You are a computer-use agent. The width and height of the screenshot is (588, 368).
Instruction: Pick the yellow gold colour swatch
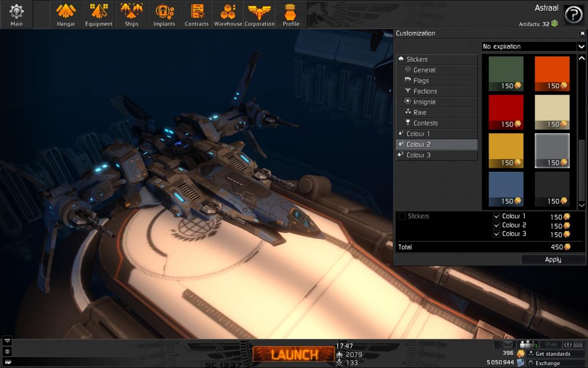[506, 151]
